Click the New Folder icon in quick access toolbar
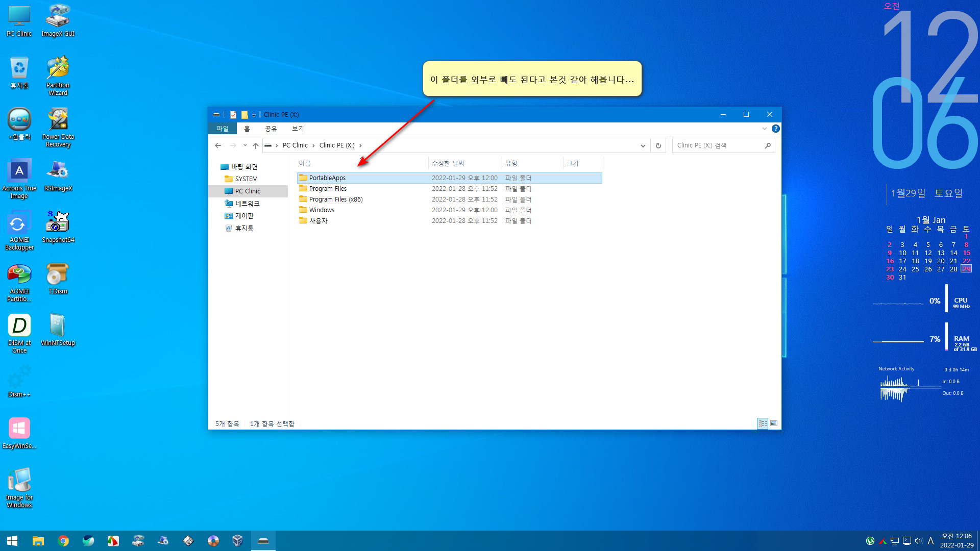Viewport: 980px width, 551px height. point(244,115)
